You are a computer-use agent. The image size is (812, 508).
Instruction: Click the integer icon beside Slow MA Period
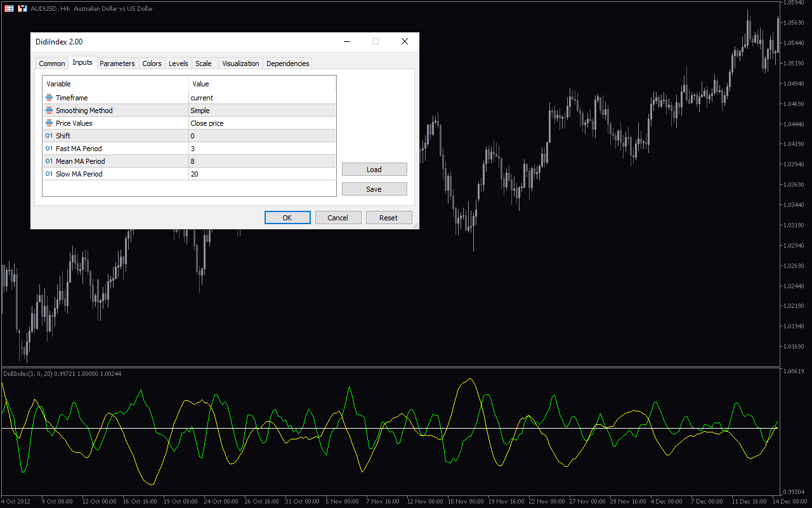(x=49, y=174)
